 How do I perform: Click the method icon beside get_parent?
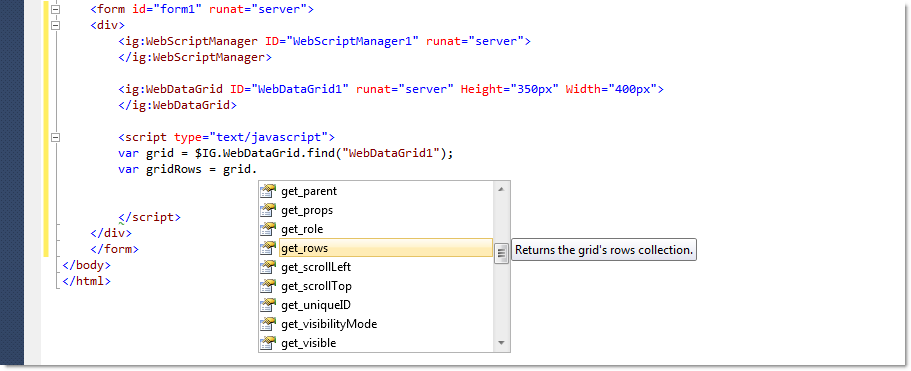[267, 191]
